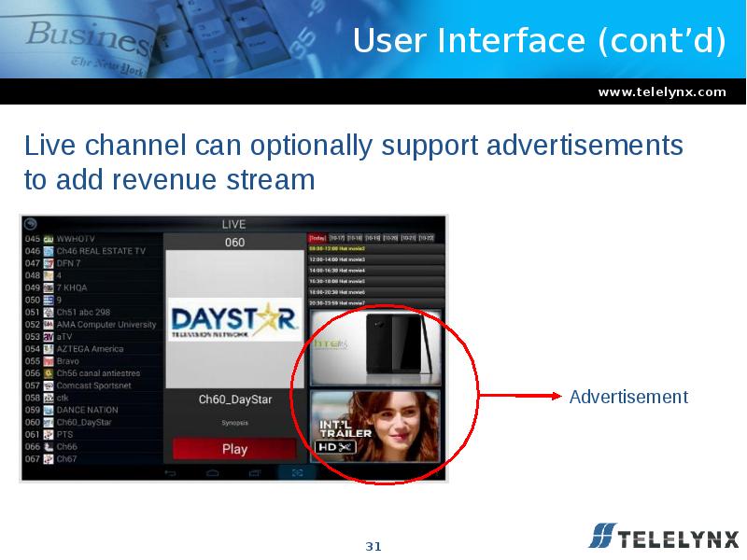The image size is (747, 560).
Task: Select AMA Computer University channel
Action: tap(106, 325)
